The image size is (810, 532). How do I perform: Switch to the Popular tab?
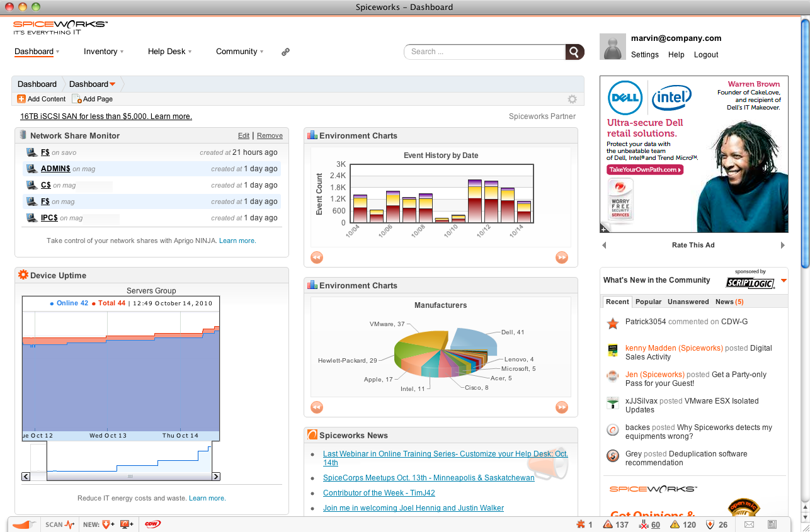point(648,302)
